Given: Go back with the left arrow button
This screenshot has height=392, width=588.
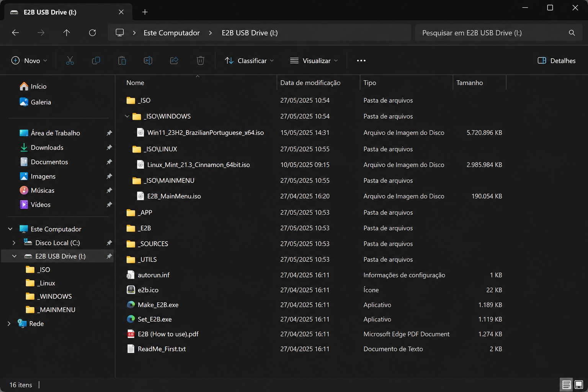Looking at the screenshot, I should [15, 33].
